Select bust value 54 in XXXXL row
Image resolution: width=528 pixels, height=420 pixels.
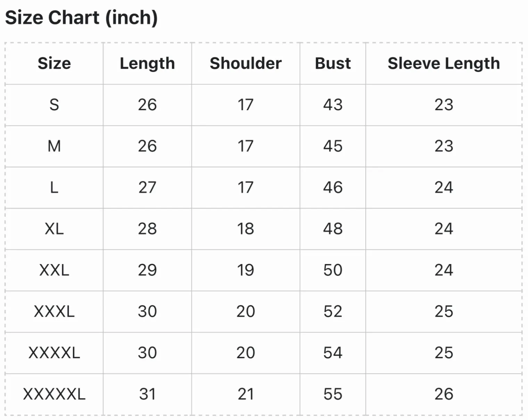(333, 353)
